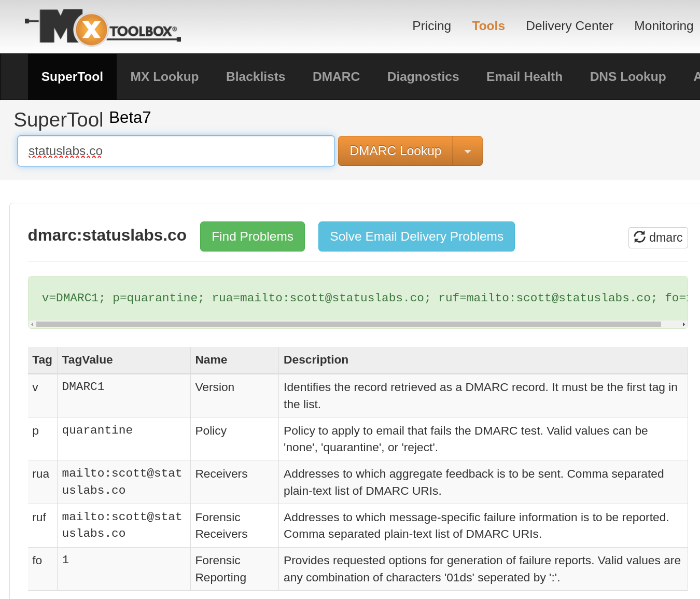Click the failure reports options description
The width and height of the screenshot is (700, 599).
pyautogui.click(x=482, y=569)
